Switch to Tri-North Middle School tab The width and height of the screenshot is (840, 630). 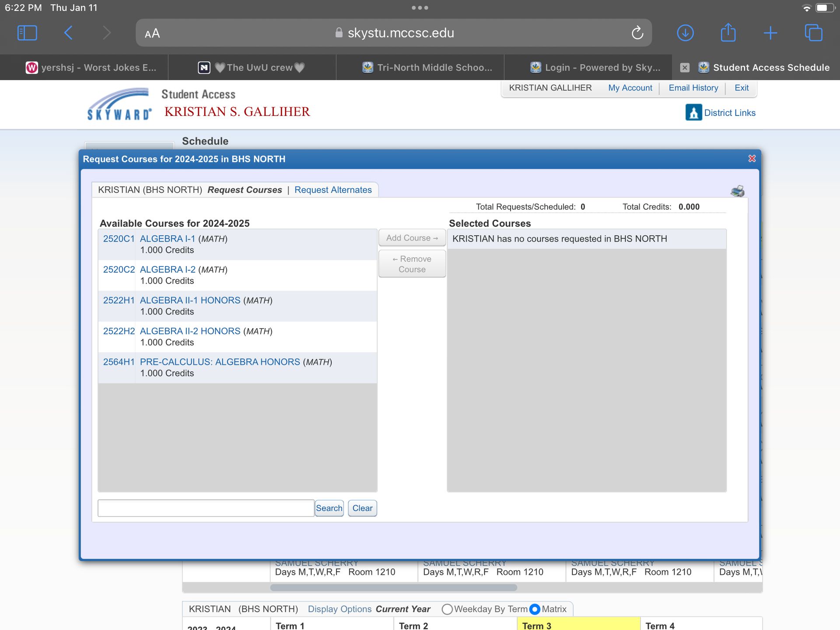click(x=427, y=67)
